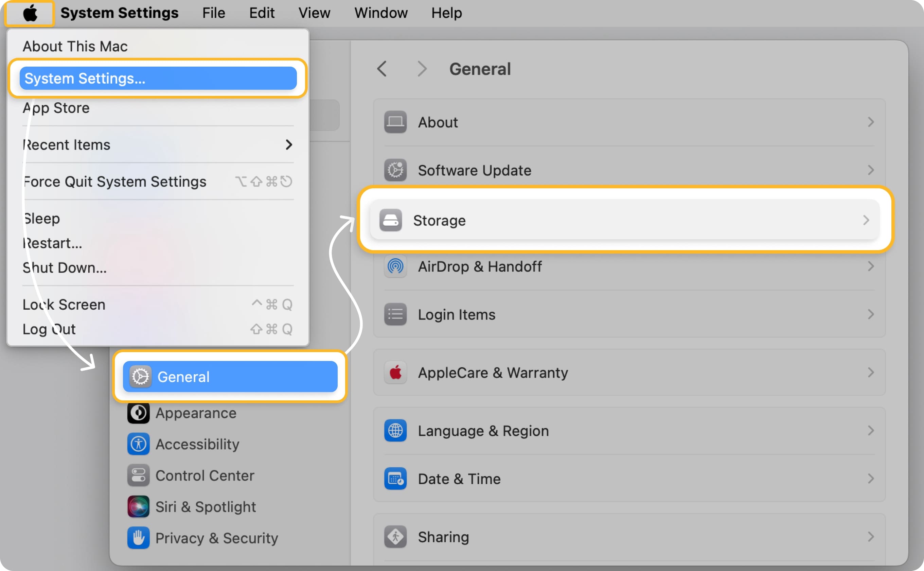This screenshot has height=571, width=924.
Task: Click the Language & Region globe icon
Action: click(394, 430)
